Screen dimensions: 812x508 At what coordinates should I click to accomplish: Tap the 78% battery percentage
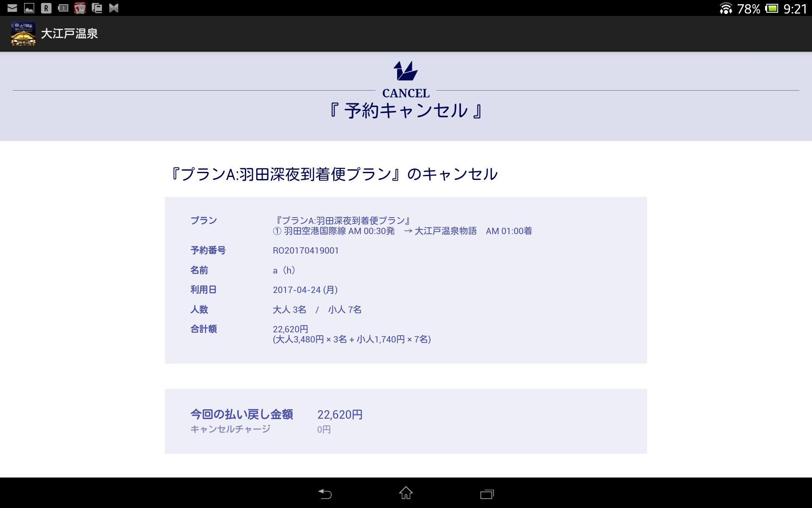coord(749,9)
